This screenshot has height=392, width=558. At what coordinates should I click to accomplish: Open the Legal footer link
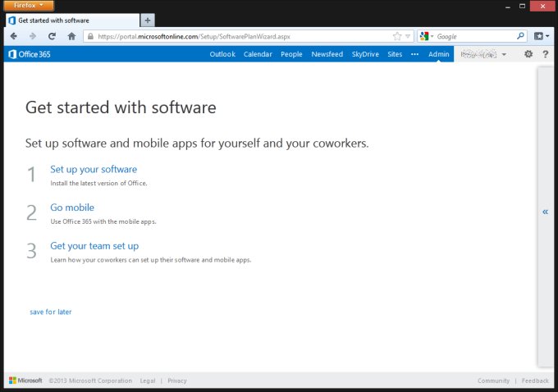point(148,381)
